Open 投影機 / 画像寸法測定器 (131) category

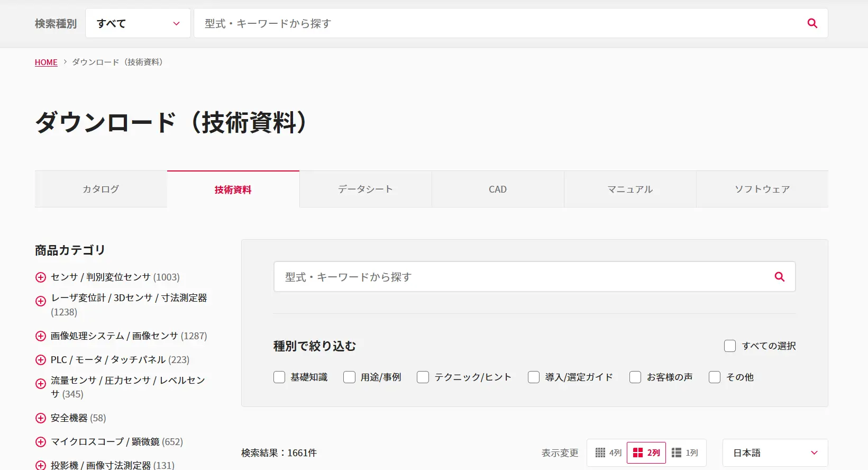tap(113, 465)
